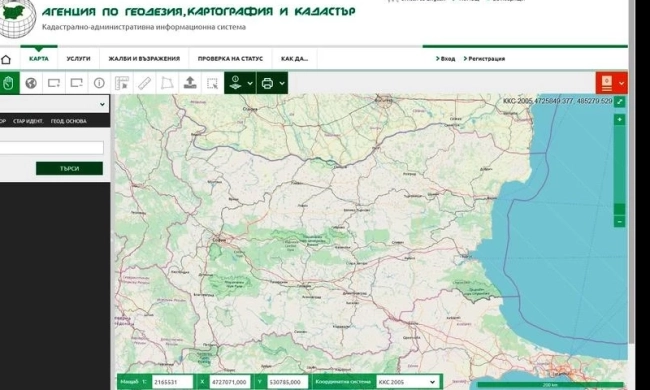Click the zoom level slider handle
Image resolution: width=650 pixels, height=390 pixels.
click(619, 209)
